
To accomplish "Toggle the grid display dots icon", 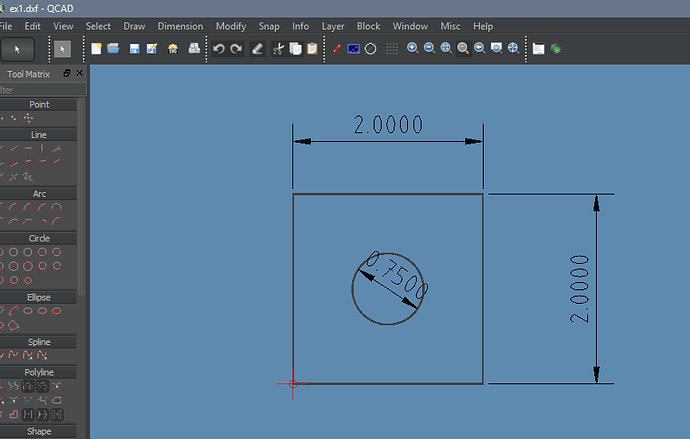I will point(392,48).
